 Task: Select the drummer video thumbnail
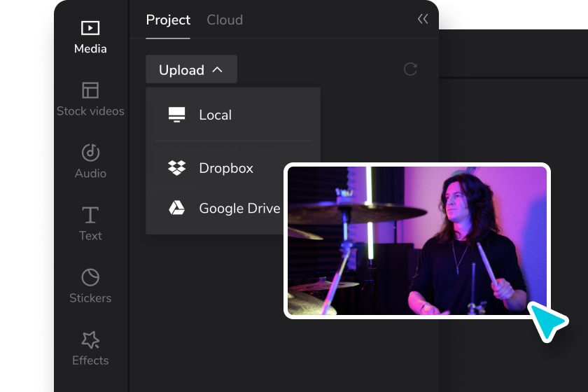[417, 241]
